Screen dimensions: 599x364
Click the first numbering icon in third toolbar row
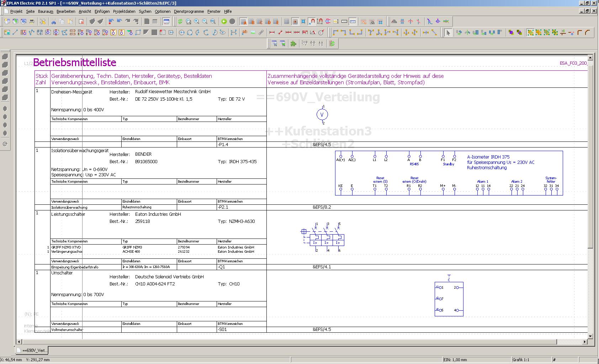(x=304, y=43)
